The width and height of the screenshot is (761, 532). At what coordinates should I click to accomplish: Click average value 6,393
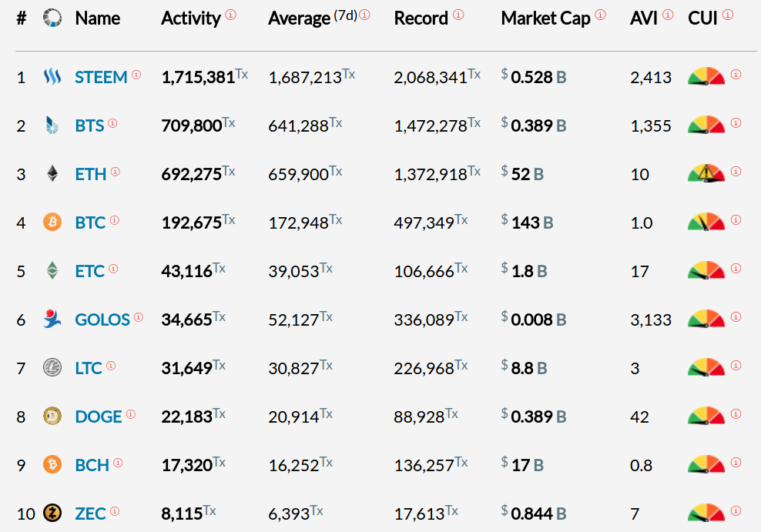coord(289,514)
